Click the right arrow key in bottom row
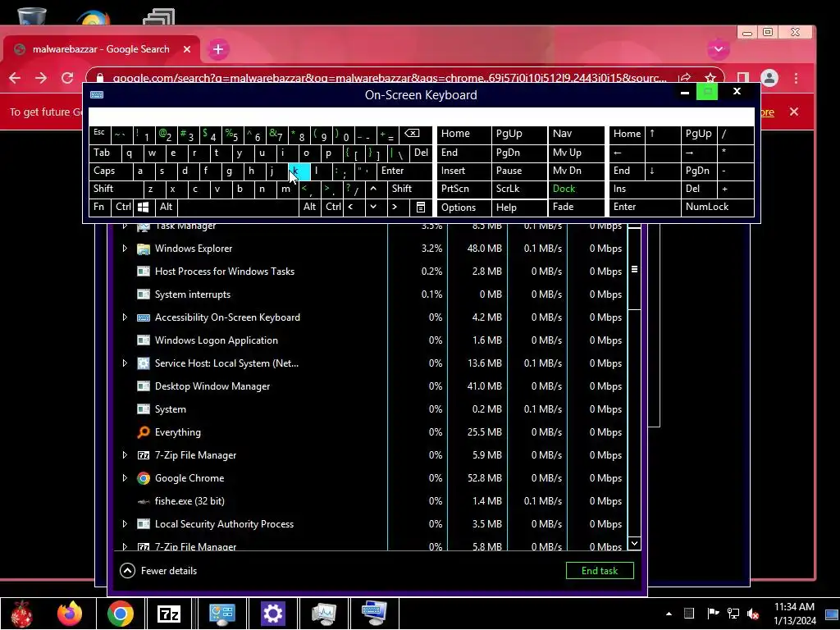Image resolution: width=840 pixels, height=630 pixels. pyautogui.click(x=395, y=208)
